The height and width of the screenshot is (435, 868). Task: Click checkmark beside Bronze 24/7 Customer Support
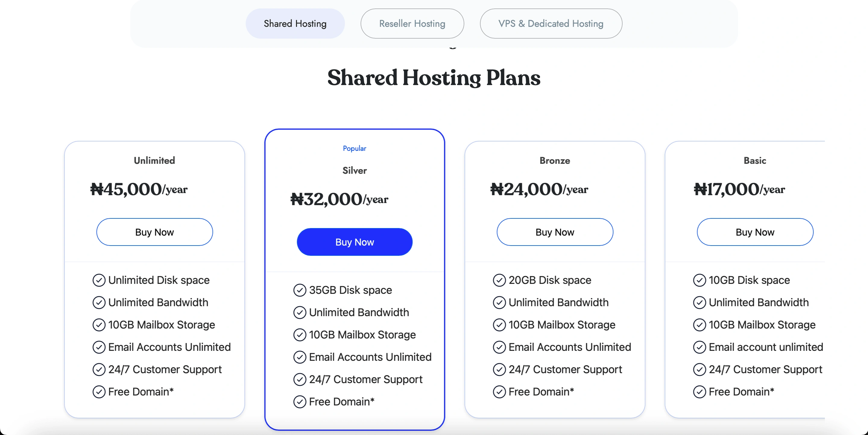pyautogui.click(x=499, y=370)
